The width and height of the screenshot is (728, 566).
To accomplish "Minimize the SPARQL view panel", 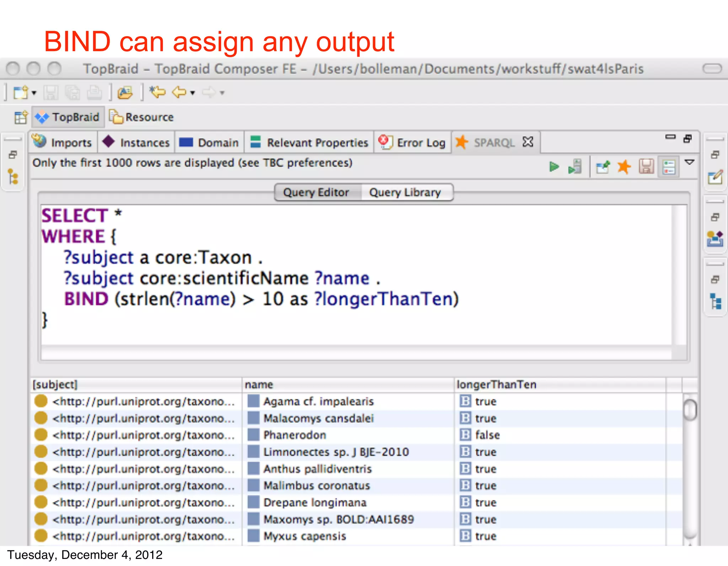I will click(x=670, y=137).
